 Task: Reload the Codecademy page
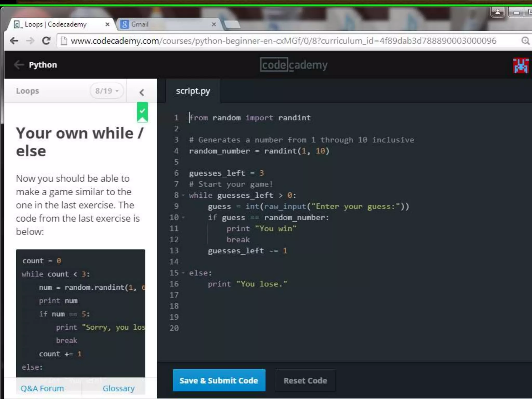[46, 41]
